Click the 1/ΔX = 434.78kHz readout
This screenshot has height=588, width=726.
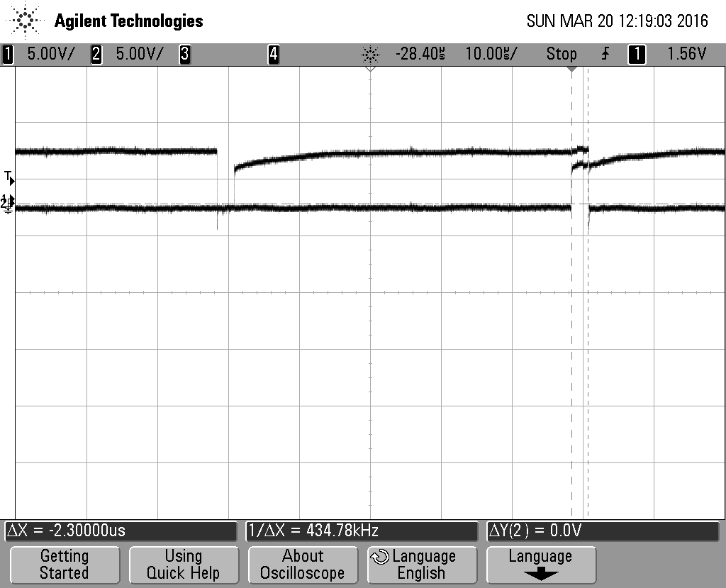tap(362, 531)
